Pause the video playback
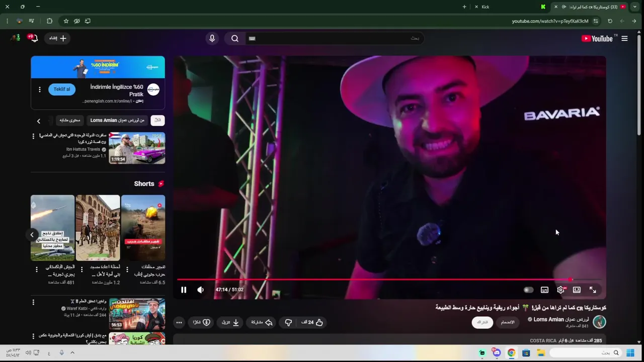The width and height of the screenshot is (644, 362). [x=184, y=290]
